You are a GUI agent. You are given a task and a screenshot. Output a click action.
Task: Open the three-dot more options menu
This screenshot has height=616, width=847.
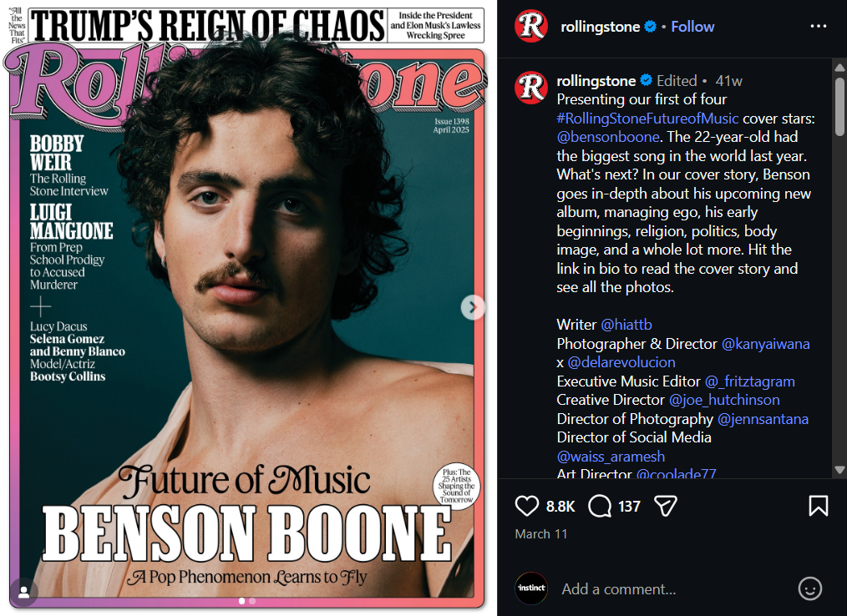point(818,26)
